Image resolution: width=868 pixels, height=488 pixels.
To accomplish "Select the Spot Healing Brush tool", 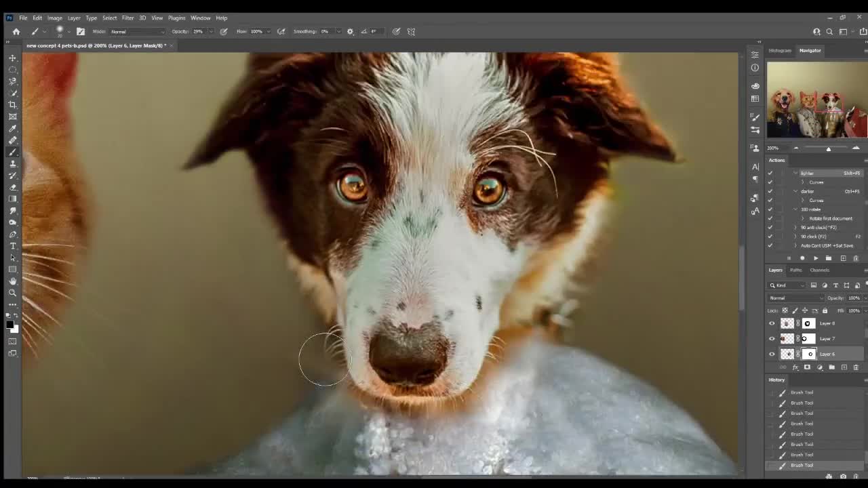I will 12,140.
